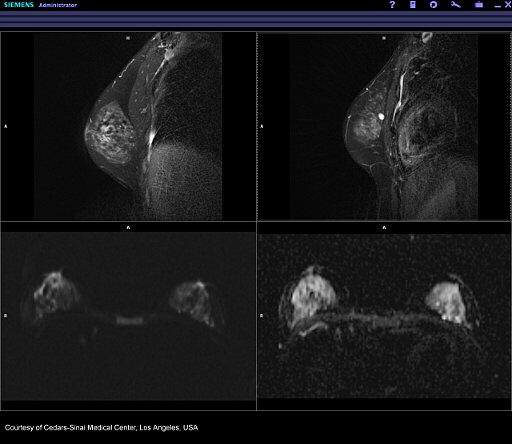Click the server/tower icon in top bar
The width and height of the screenshot is (512, 444).
[413, 5]
